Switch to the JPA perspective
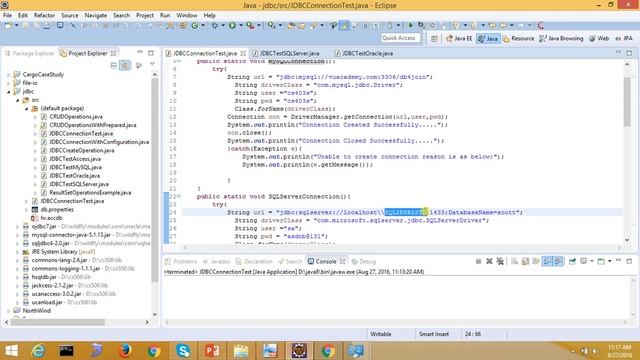 pos(624,38)
